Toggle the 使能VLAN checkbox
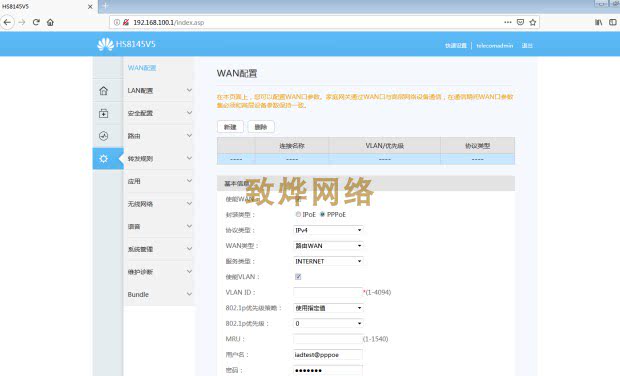 (x=298, y=277)
